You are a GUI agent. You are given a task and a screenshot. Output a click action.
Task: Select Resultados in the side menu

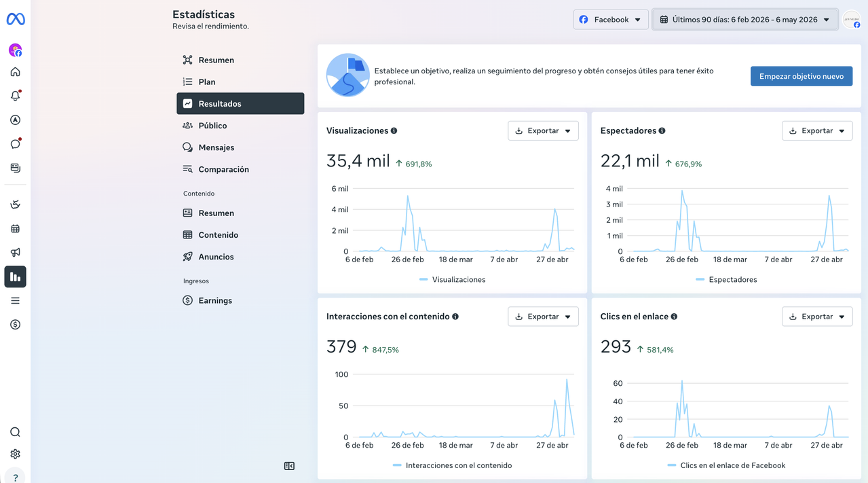point(240,103)
